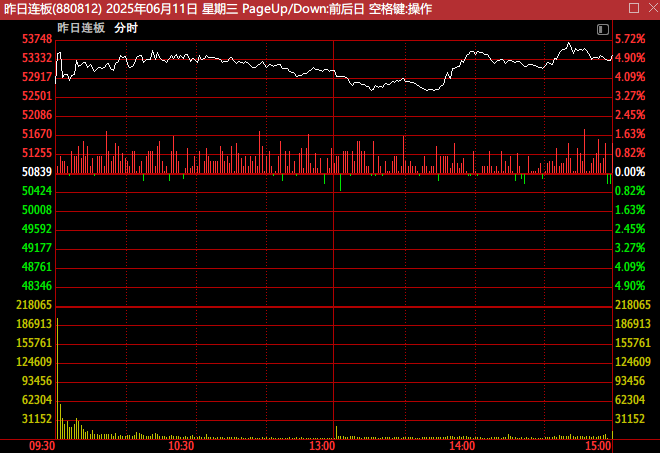Click the volume spike bar at 13:00
Viewport: 660px width, 453px height.
click(x=336, y=432)
